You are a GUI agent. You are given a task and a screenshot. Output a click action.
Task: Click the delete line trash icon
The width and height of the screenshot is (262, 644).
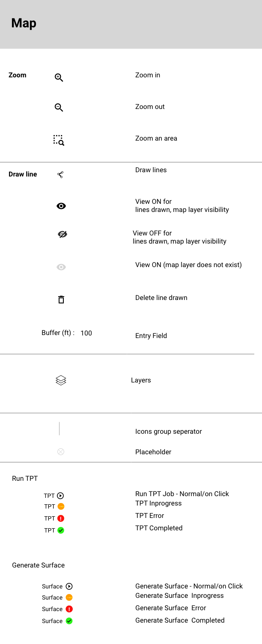point(61,299)
